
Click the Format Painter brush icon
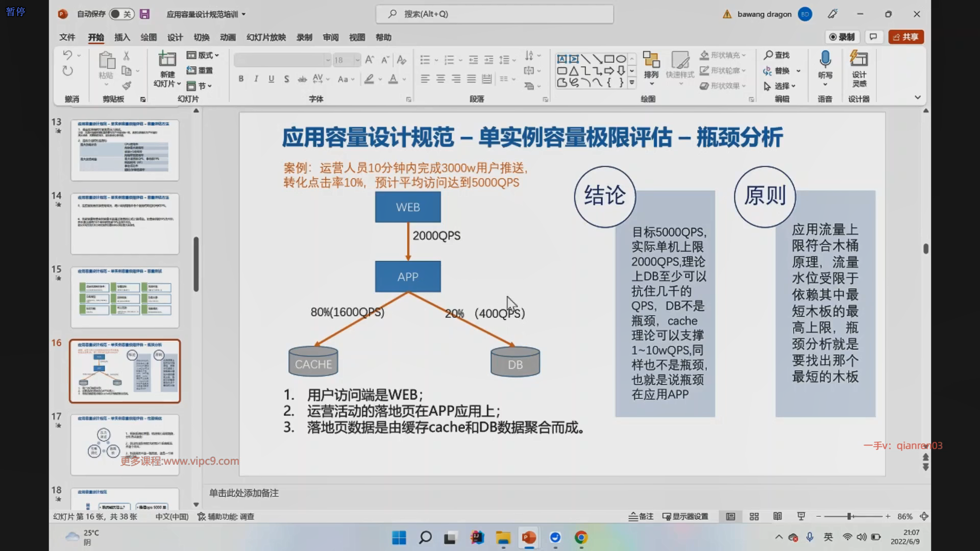click(x=127, y=86)
